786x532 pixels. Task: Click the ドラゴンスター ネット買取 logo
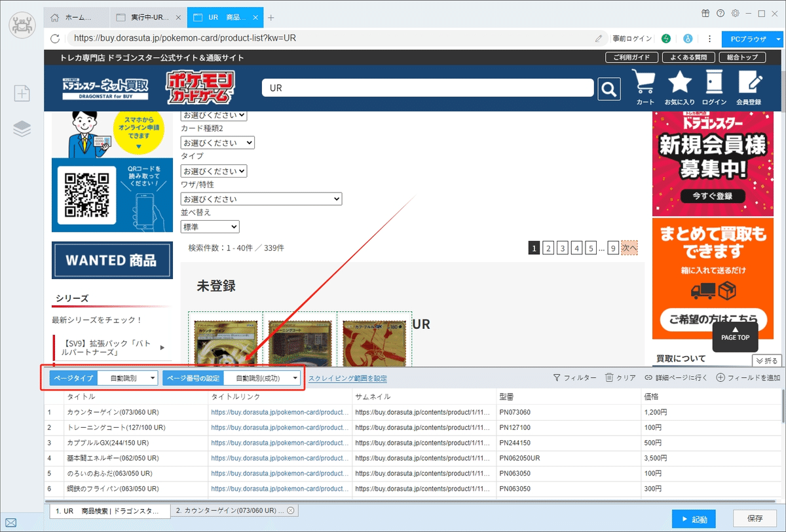click(105, 88)
